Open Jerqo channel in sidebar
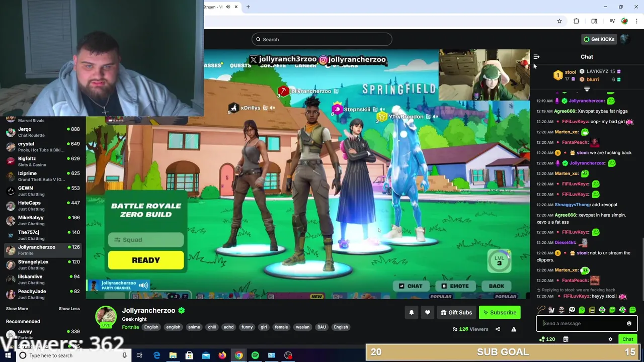Viewport: 644px width, 362px height. coord(42,132)
